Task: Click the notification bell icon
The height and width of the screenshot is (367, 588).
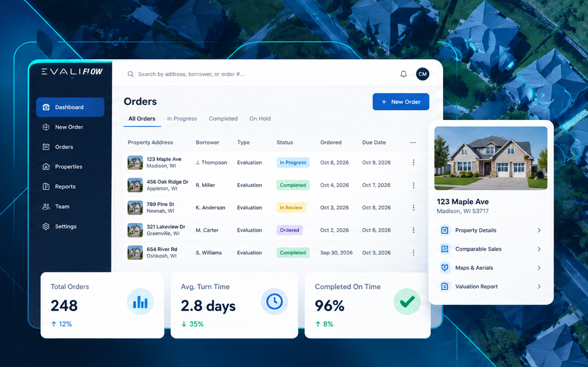Action: [x=403, y=74]
